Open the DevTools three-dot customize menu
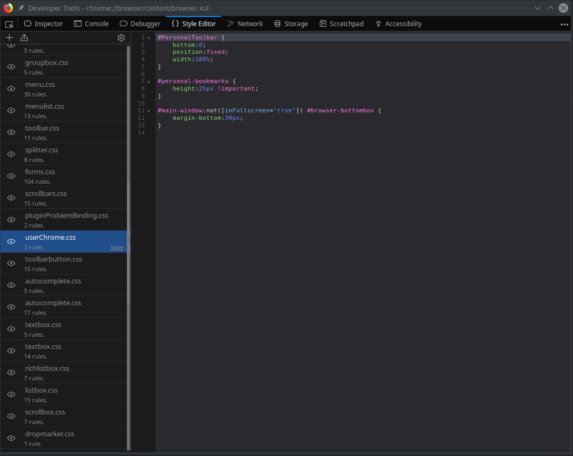Viewport: 573px width, 456px height. 564,24
